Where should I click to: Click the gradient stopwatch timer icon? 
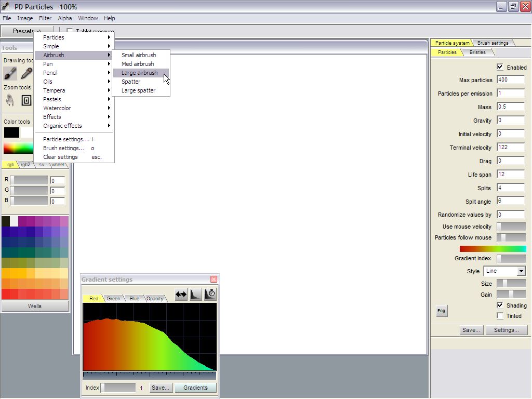(x=210, y=294)
